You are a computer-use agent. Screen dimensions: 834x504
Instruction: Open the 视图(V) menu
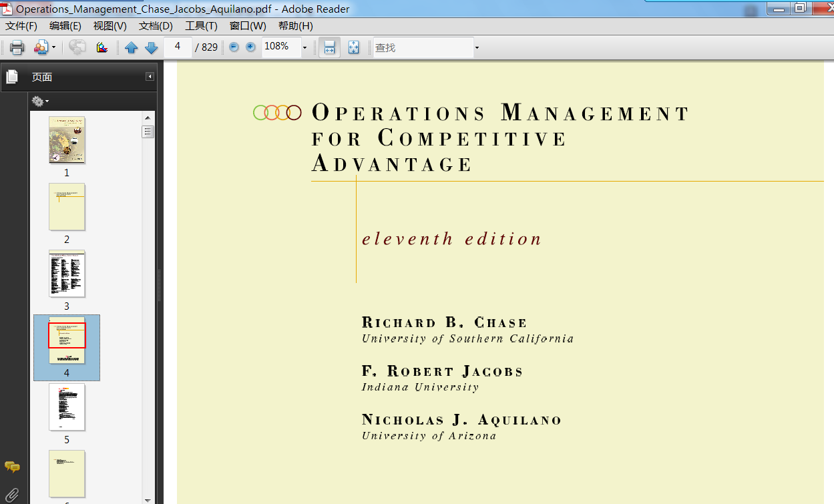pyautogui.click(x=110, y=26)
